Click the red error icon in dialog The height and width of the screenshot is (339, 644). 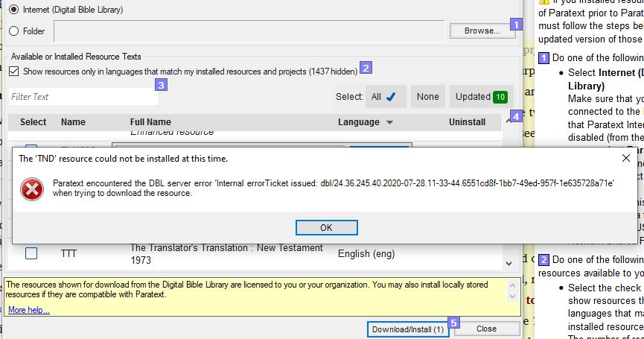[x=32, y=189]
